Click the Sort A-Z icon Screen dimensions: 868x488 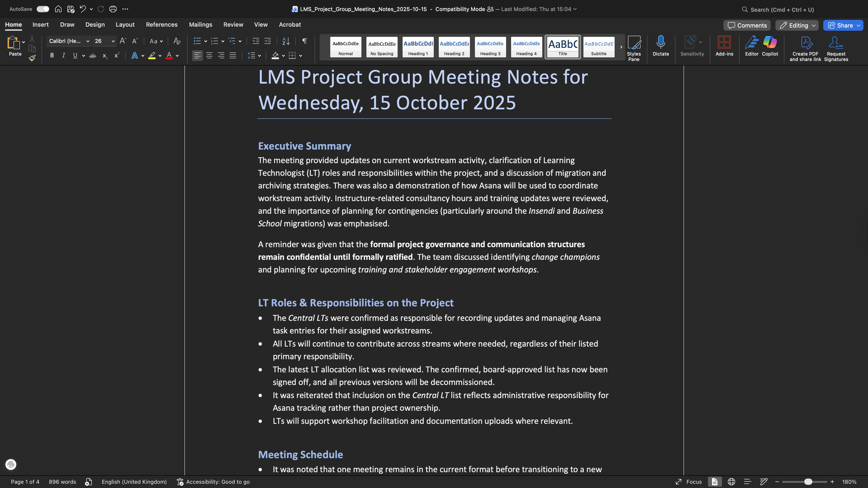coord(286,41)
